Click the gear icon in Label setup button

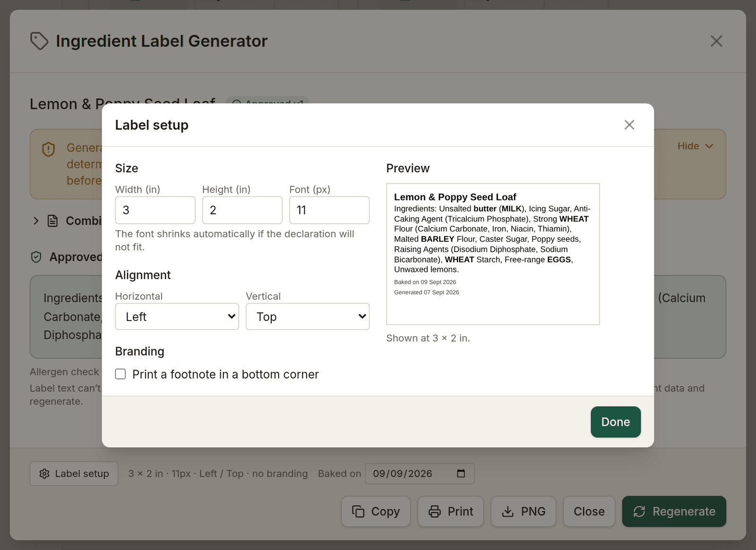[44, 474]
